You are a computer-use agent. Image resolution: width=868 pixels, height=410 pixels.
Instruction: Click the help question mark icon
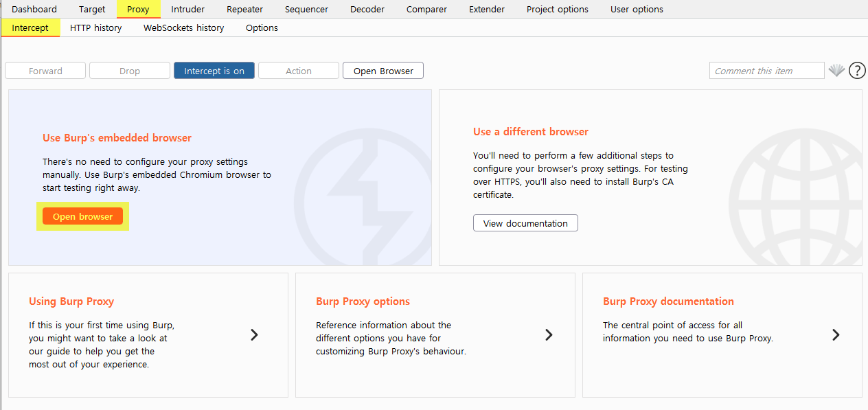[x=857, y=71]
